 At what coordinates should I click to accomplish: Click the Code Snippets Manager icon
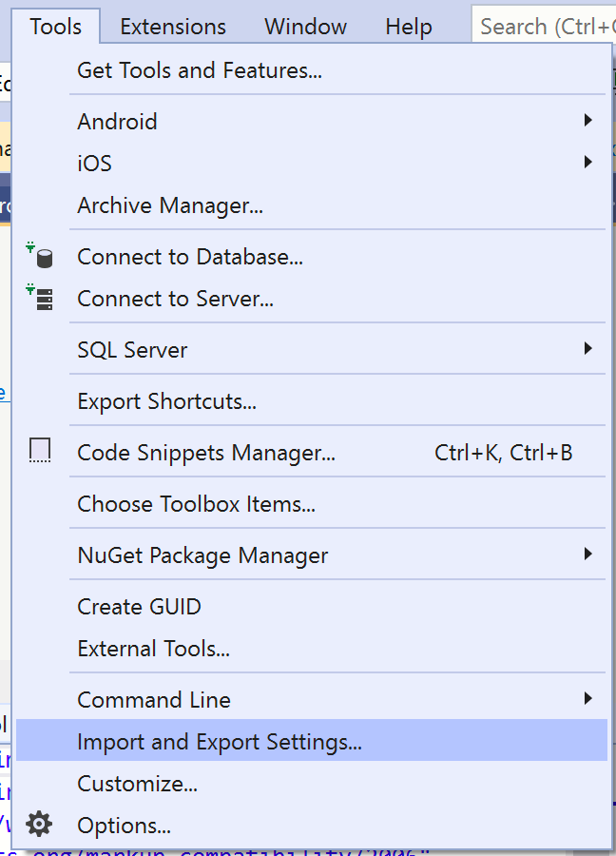pyautogui.click(x=40, y=452)
